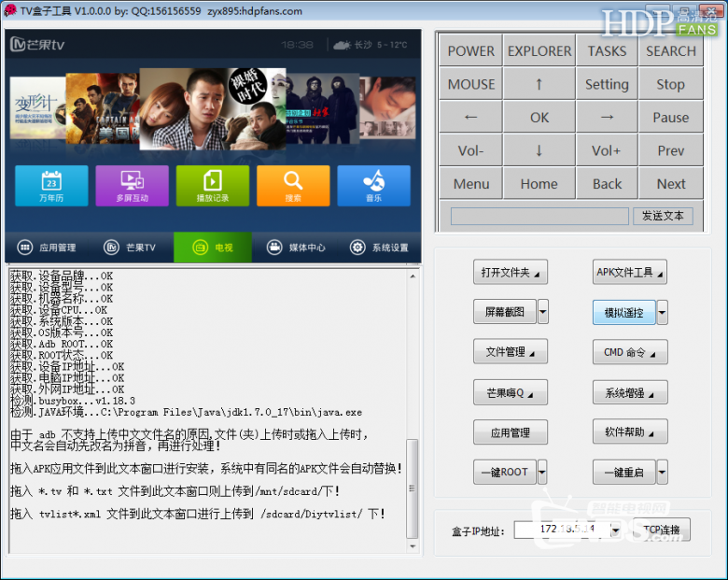The image size is (728, 580).
Task: Open the 播放记录 green tile
Action: [213, 186]
